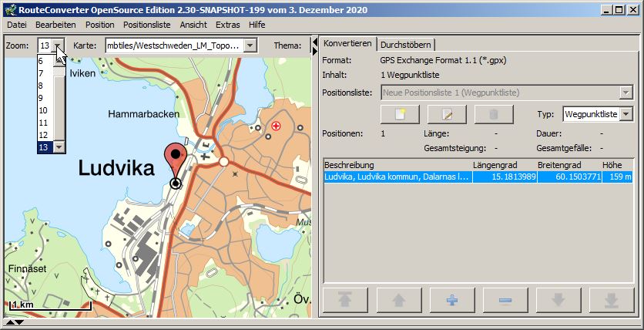Expand the Typ Wegpunktliste dropdown

[x=626, y=114]
